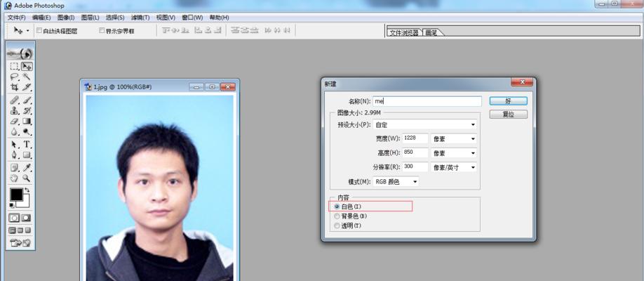Open the 预设大小 preset dropdown
Viewport: 644px width, 281px height.
[425, 124]
